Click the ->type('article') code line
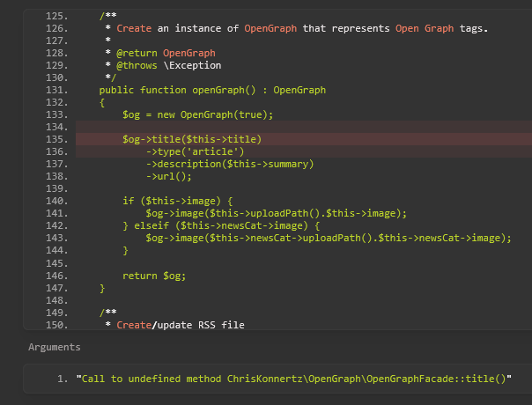532x405 pixels. 195,151
